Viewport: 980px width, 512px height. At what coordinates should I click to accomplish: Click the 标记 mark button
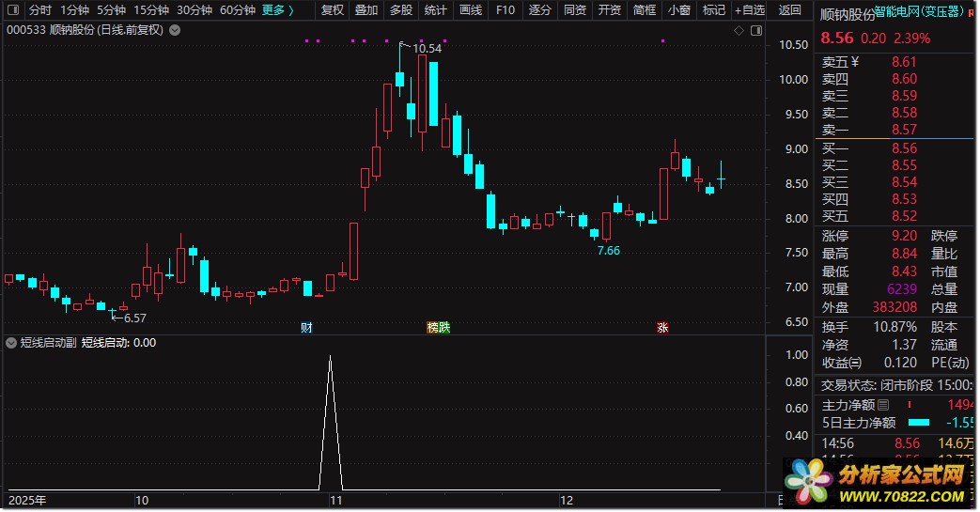[x=714, y=10]
